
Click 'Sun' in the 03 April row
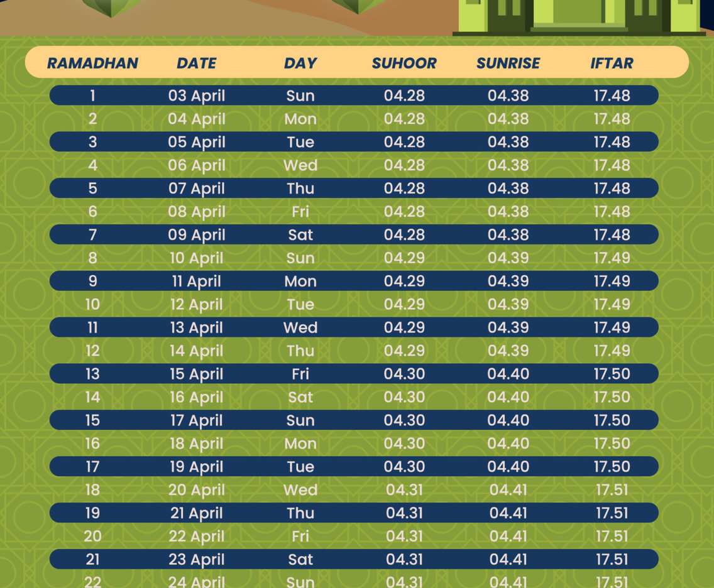point(300,95)
